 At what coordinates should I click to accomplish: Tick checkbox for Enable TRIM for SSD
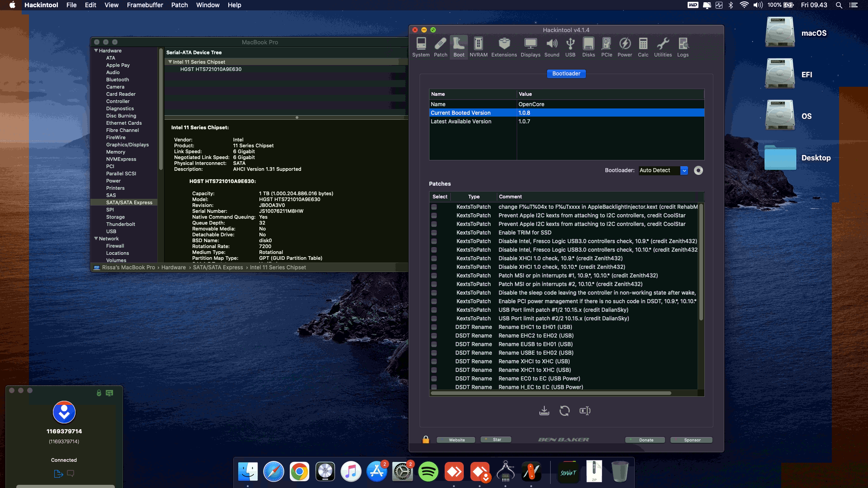pyautogui.click(x=434, y=233)
